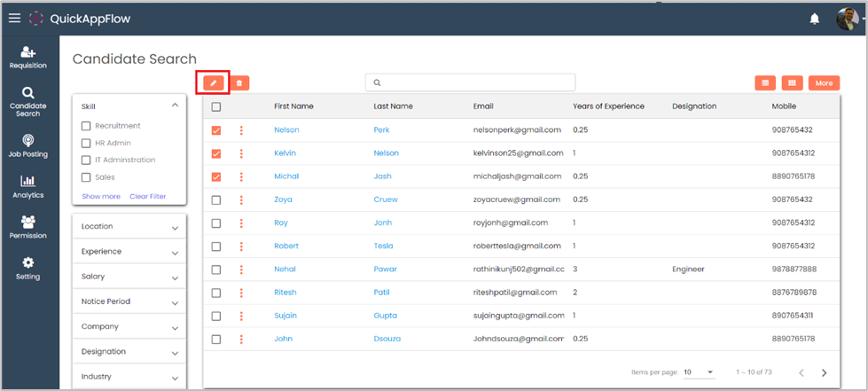The height and width of the screenshot is (391, 868).
Task: Expand the Location filter
Action: (x=129, y=227)
